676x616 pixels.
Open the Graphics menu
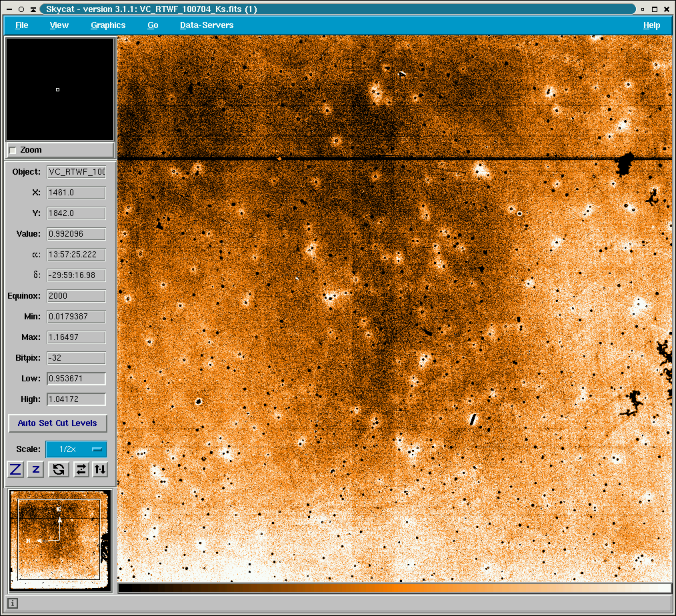point(108,25)
